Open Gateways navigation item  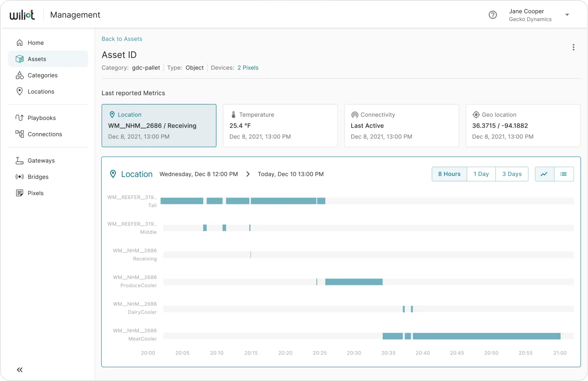[48, 161]
